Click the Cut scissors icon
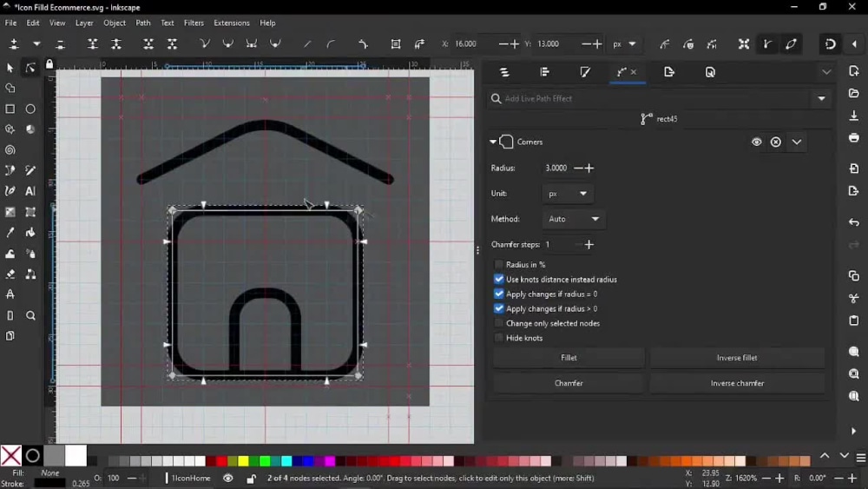 854,299
